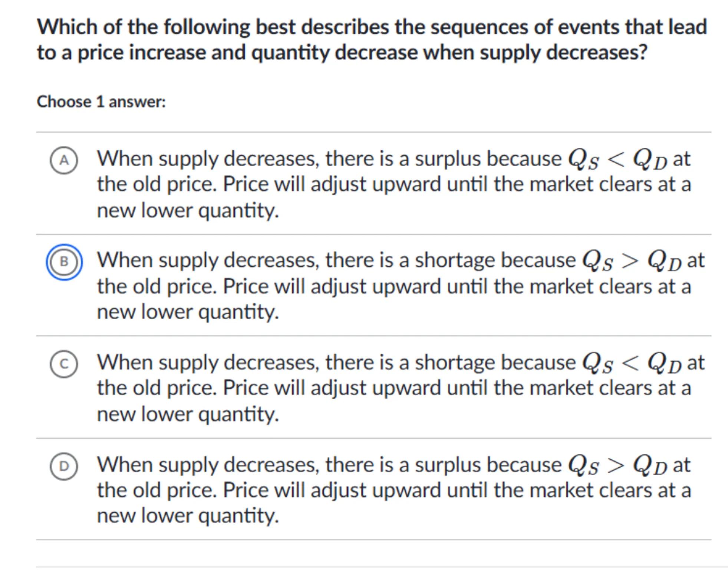Click the Qs > Qd formula in option D

pos(617,466)
